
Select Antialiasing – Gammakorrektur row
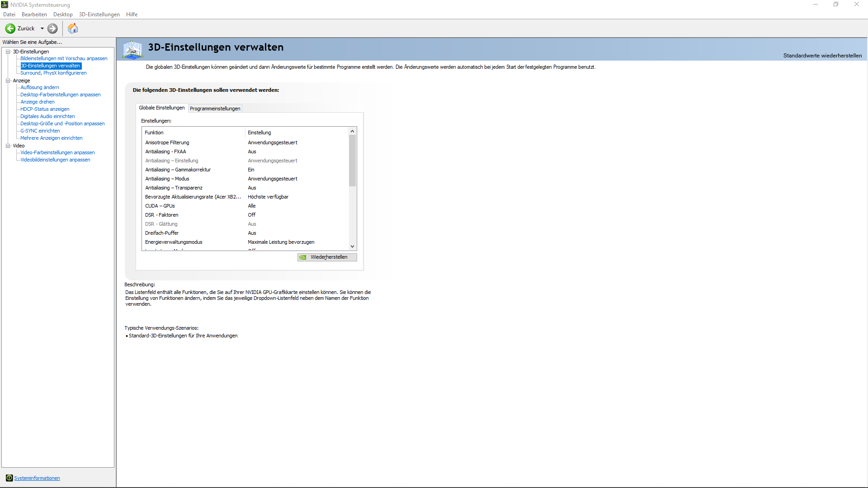tap(245, 170)
